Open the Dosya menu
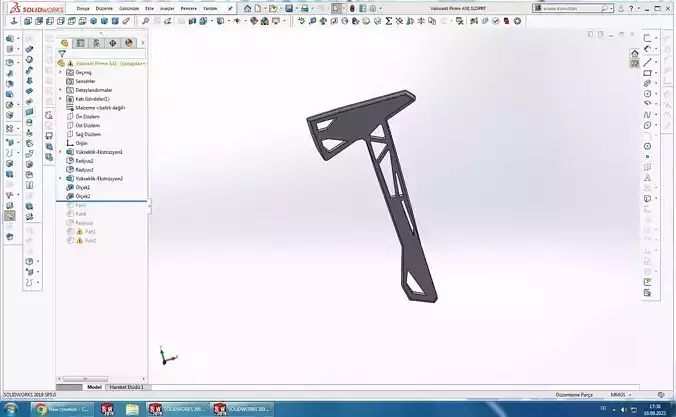This screenshot has height=417, width=676. pos(83,8)
